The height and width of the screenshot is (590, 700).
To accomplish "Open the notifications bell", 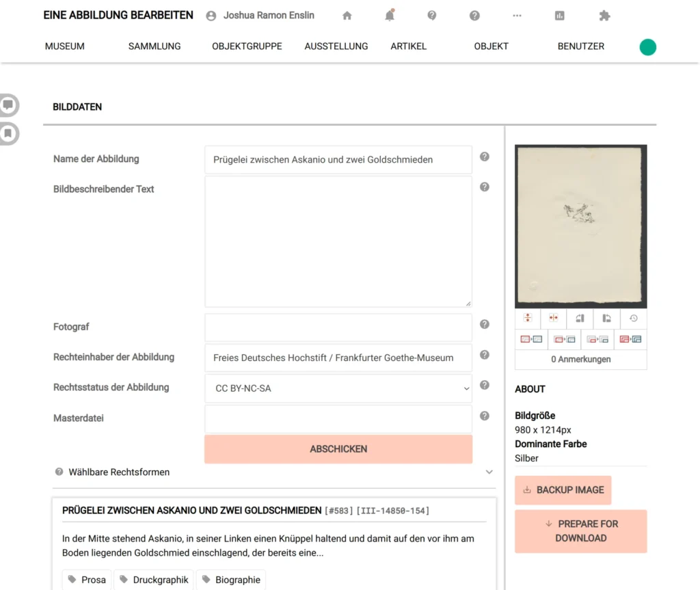I will pos(390,15).
